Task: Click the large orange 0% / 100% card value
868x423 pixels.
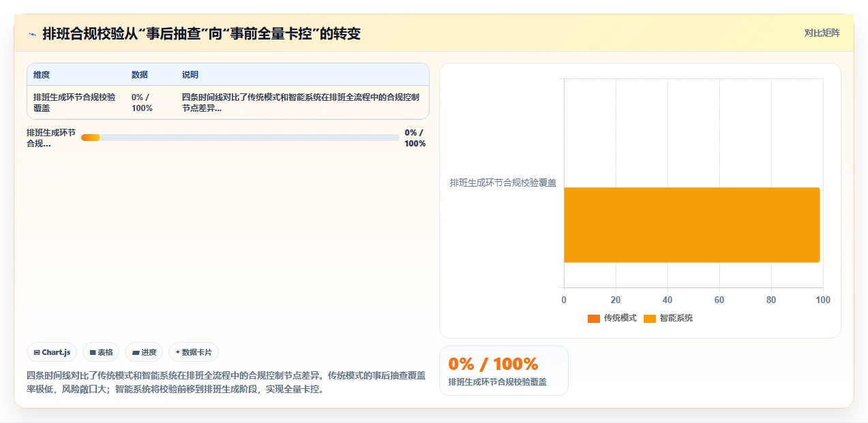Action: [493, 364]
